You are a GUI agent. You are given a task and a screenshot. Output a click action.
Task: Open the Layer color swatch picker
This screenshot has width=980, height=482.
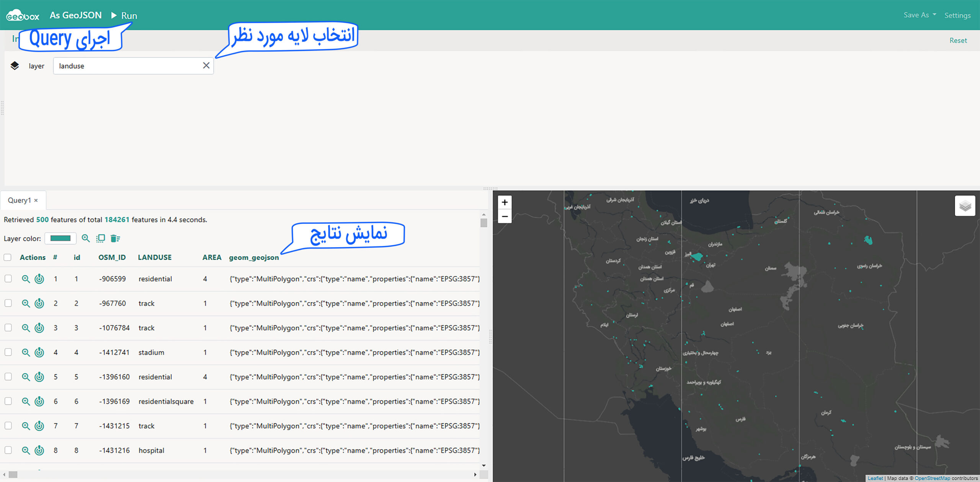(60, 238)
